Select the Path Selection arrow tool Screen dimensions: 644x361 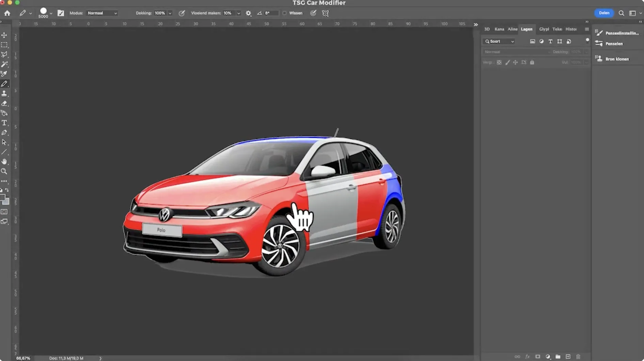[4, 142]
